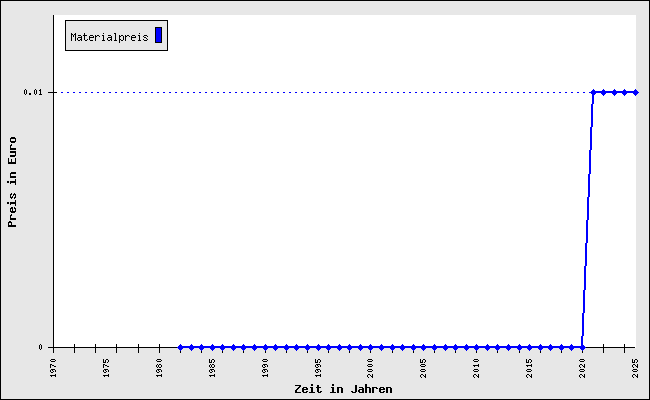This screenshot has width=650, height=400.
Task: Click the blue Materialpreis legend swatch
Action: [158, 36]
